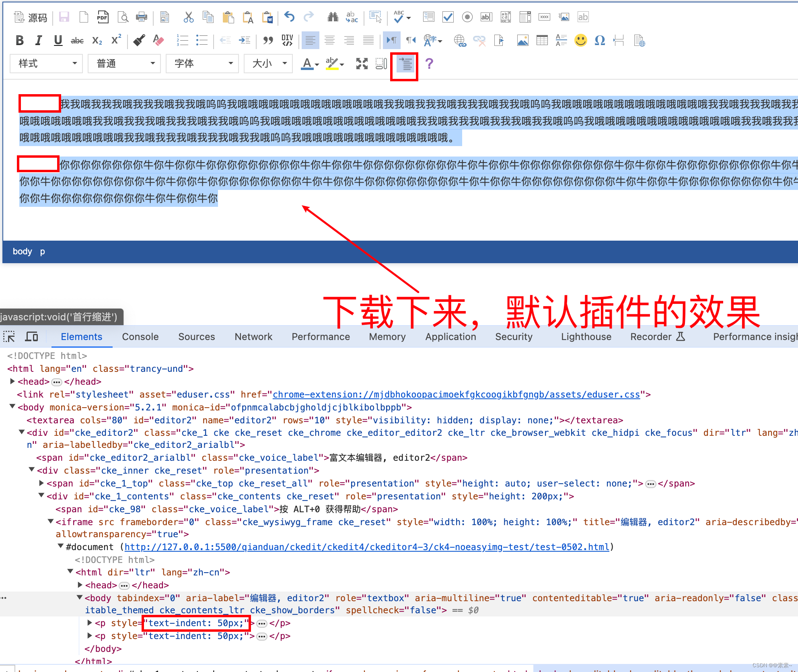Insert special character Omega icon
This screenshot has height=672, width=798.
[x=600, y=40]
